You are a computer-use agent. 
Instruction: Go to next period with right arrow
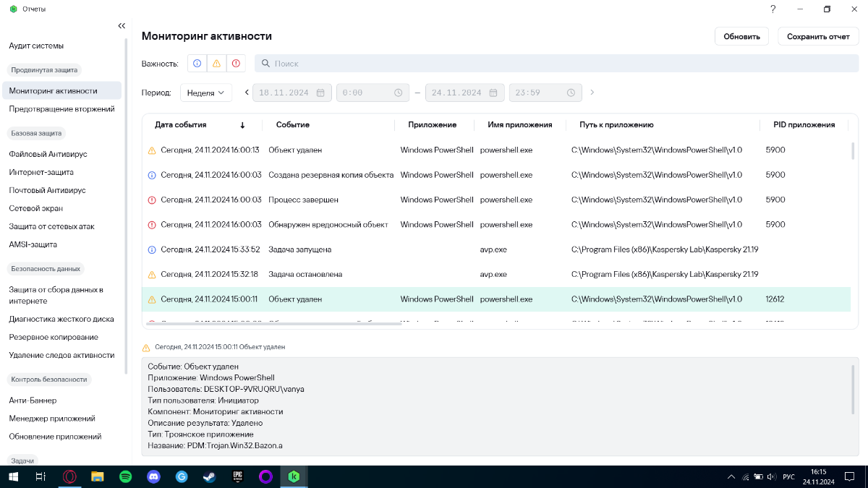(592, 93)
